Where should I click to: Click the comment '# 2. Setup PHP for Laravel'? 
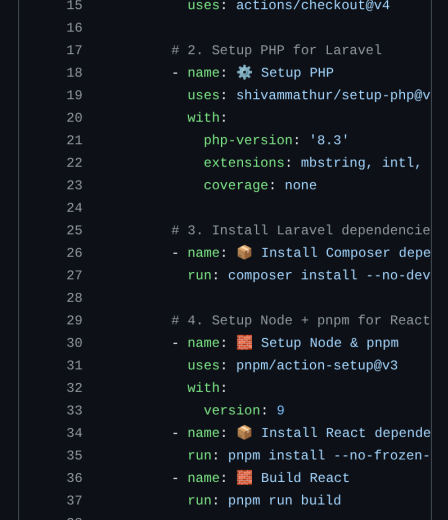pyautogui.click(x=276, y=50)
